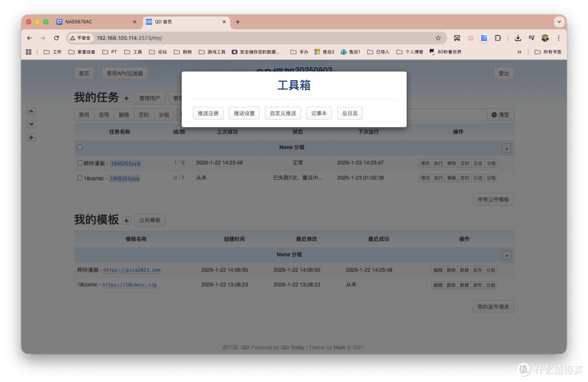Open 总日志 in the toolbox dialog
The image size is (588, 382).
click(350, 113)
